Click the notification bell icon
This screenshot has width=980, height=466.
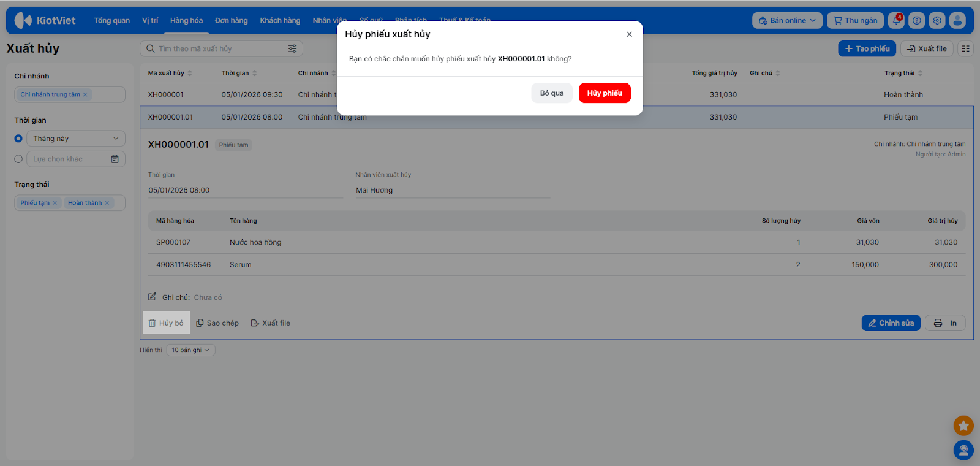pos(897,20)
